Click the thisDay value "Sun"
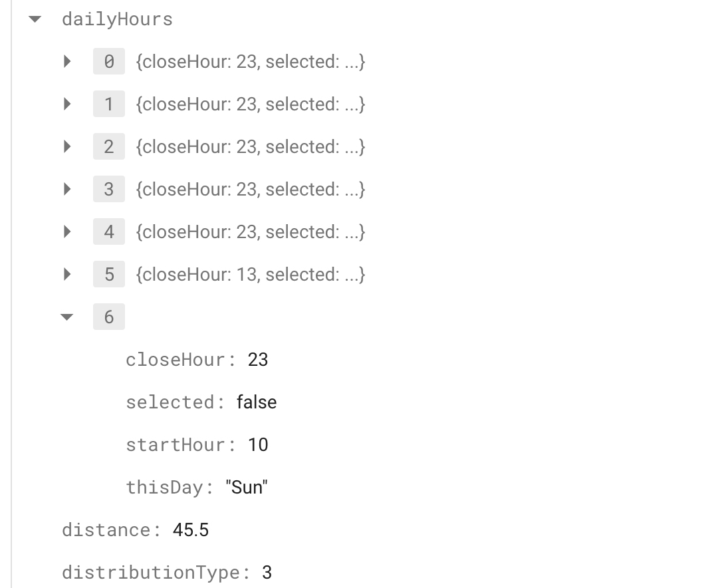 (x=247, y=487)
